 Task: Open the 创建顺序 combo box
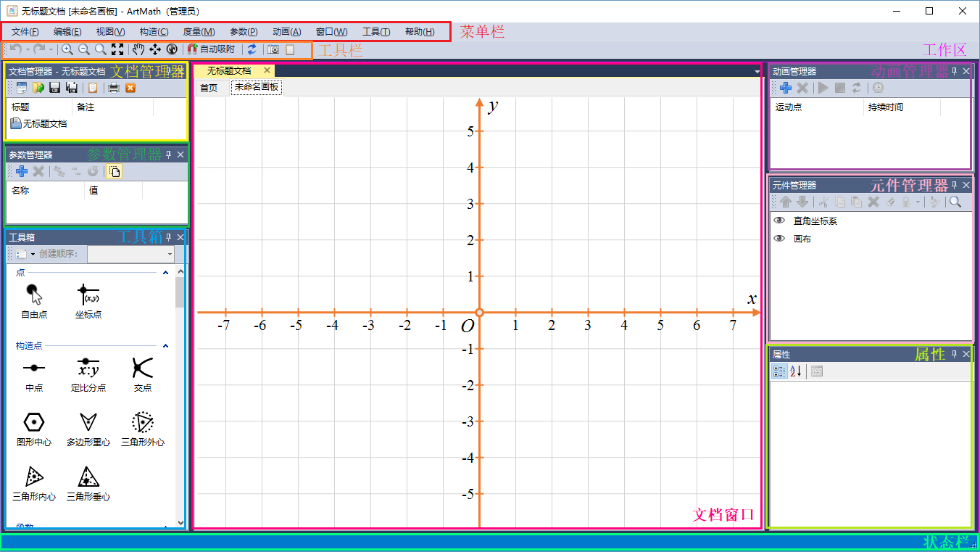pyautogui.click(x=130, y=254)
